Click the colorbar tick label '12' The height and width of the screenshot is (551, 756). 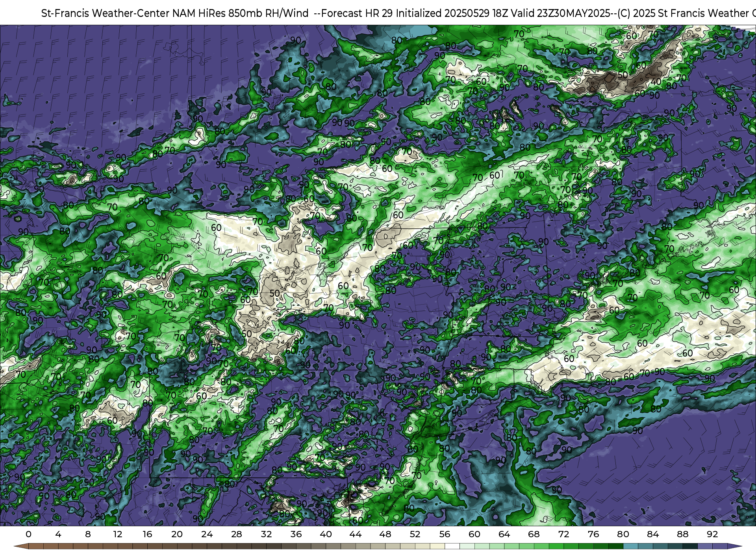tap(118, 534)
